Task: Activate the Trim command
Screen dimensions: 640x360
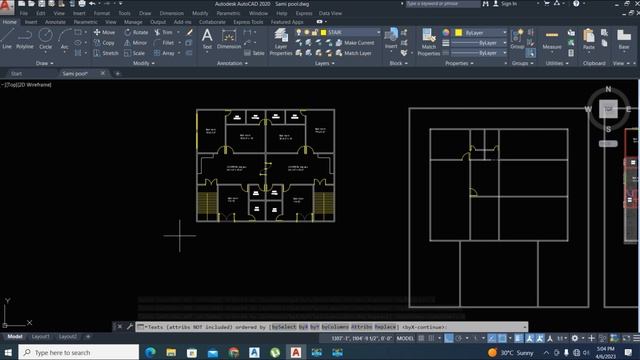Action: coord(164,32)
